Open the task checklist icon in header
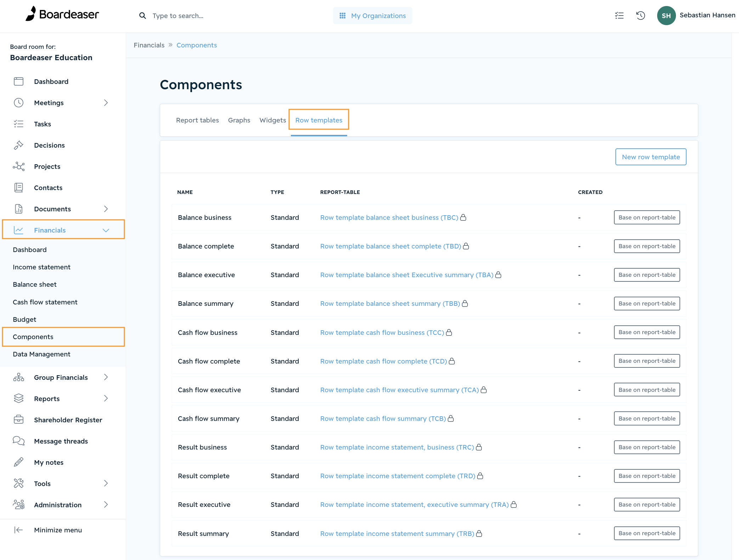The image size is (739, 560). pyautogui.click(x=619, y=16)
